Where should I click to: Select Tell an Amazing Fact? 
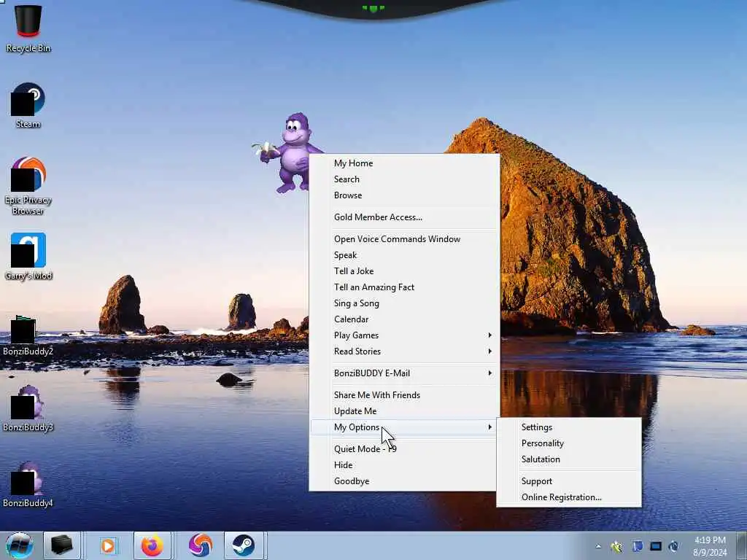[403, 287]
